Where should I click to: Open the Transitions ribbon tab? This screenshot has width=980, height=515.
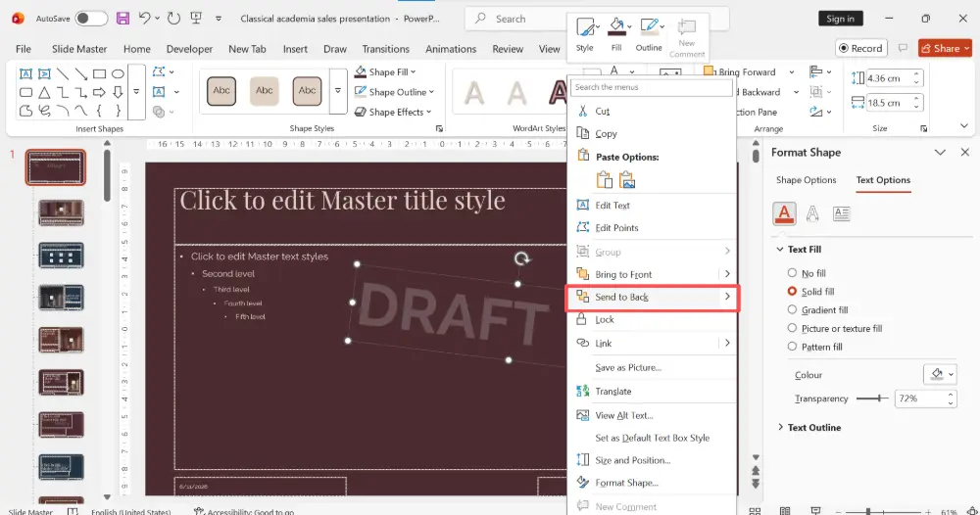click(x=385, y=49)
